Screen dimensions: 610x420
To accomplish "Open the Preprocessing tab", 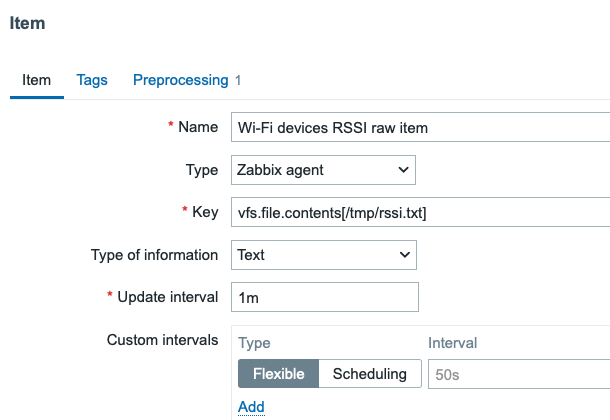I will 181,80.
